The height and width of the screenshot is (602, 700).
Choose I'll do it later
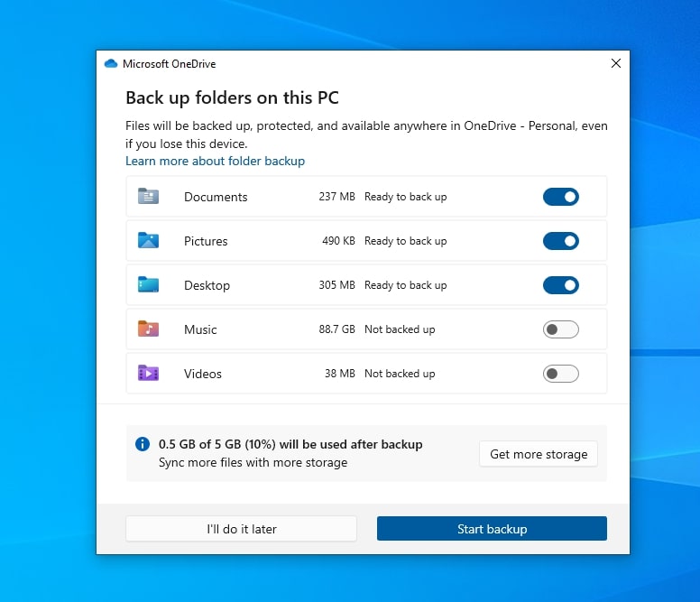click(x=241, y=529)
